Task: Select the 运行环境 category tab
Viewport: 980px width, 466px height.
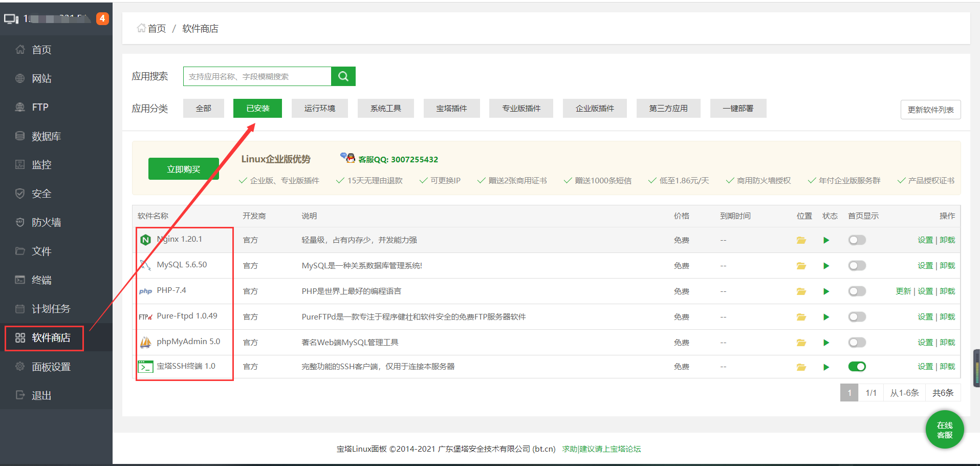Action: (x=320, y=109)
